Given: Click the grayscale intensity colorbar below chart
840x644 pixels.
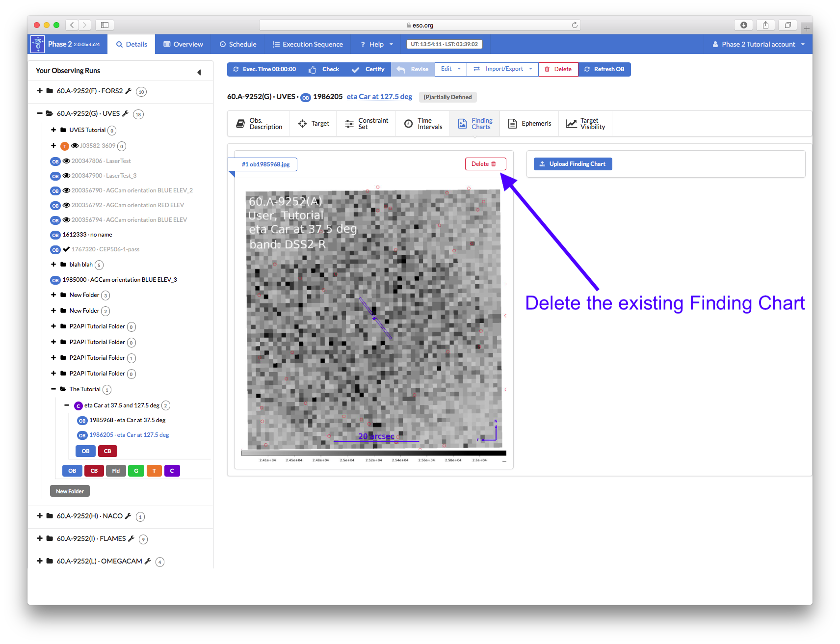Looking at the screenshot, I should pyautogui.click(x=373, y=453).
